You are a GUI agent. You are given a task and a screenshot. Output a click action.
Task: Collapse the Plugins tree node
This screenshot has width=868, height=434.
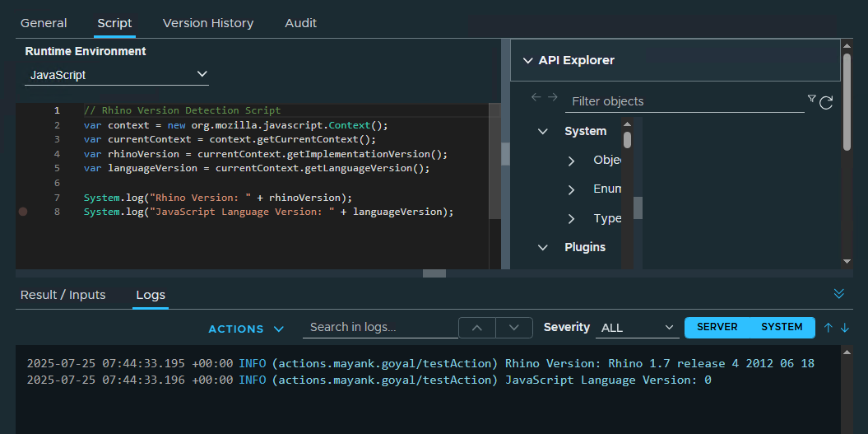(543, 248)
